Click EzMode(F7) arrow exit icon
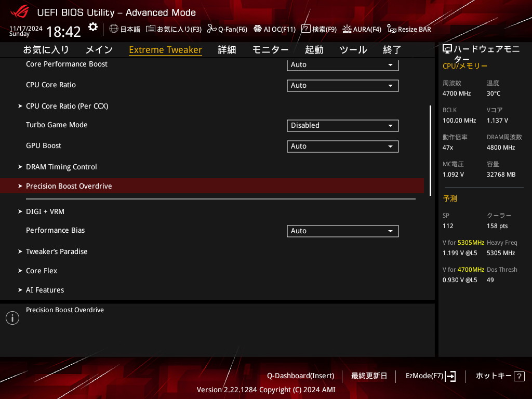 [450, 376]
